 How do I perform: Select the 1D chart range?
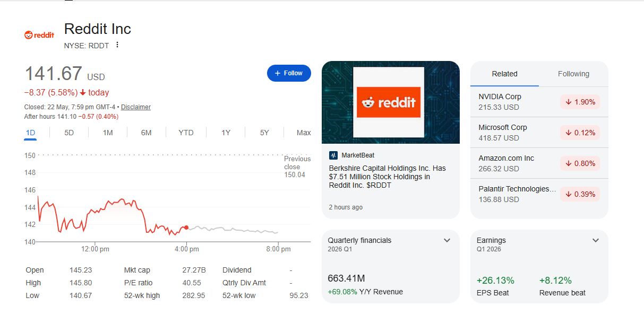[30, 133]
